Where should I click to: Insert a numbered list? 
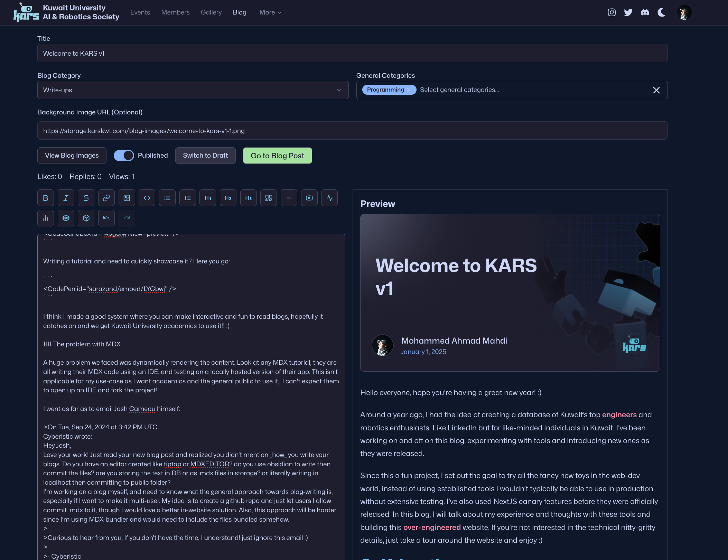point(188,198)
